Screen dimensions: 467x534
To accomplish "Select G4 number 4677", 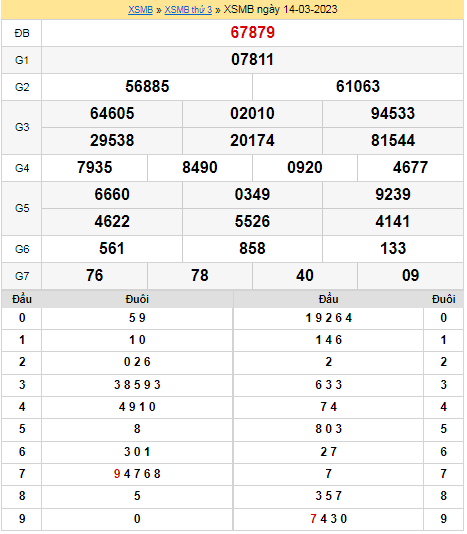I will 410,168.
